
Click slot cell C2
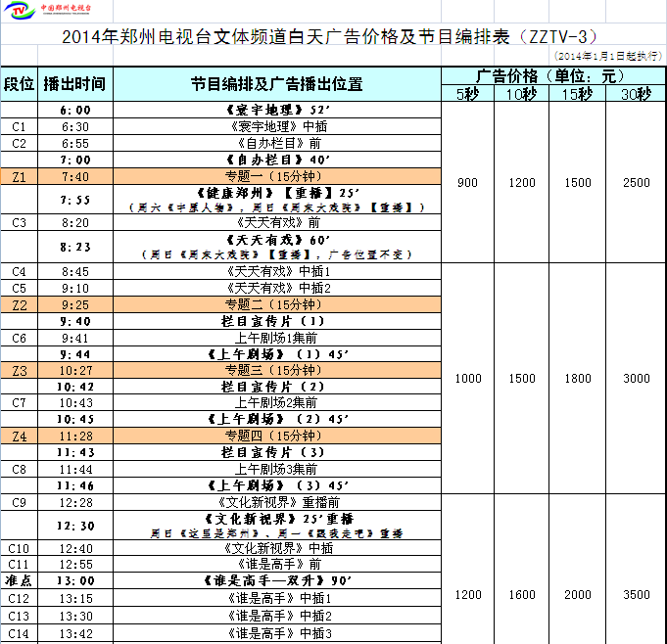pos(20,143)
